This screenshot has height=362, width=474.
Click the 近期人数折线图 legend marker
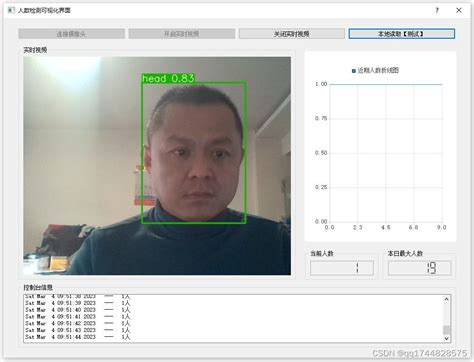[x=354, y=71]
